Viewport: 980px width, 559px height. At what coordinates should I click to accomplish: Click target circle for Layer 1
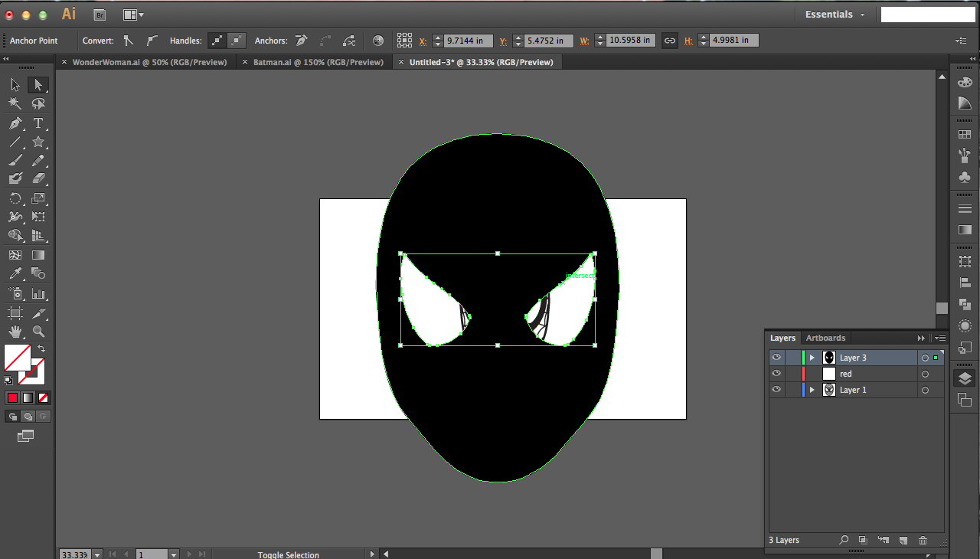click(925, 390)
